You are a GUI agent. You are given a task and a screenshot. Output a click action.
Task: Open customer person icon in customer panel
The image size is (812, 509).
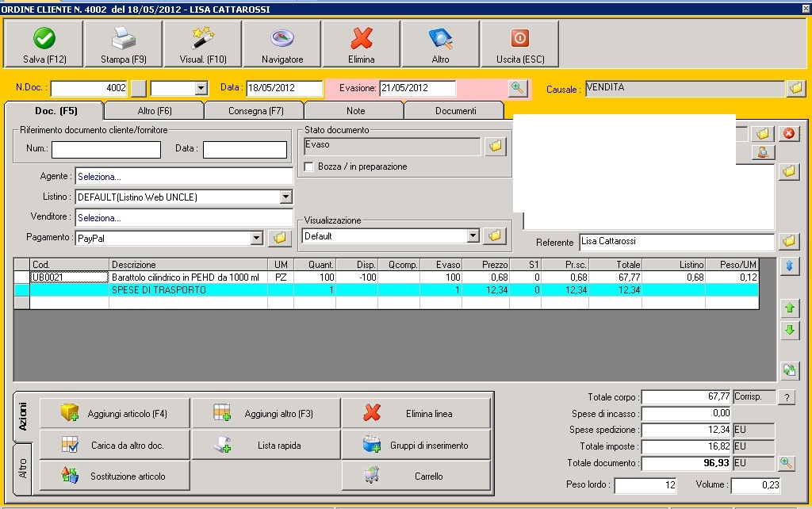point(763,151)
